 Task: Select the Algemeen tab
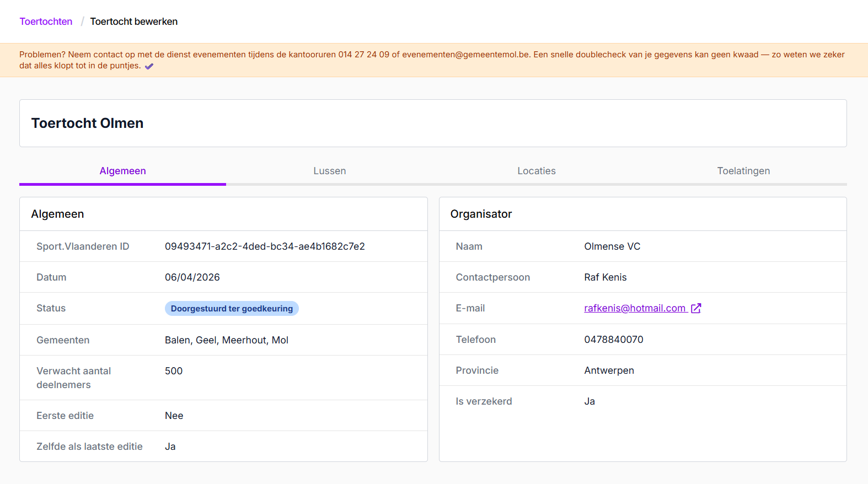click(x=122, y=171)
